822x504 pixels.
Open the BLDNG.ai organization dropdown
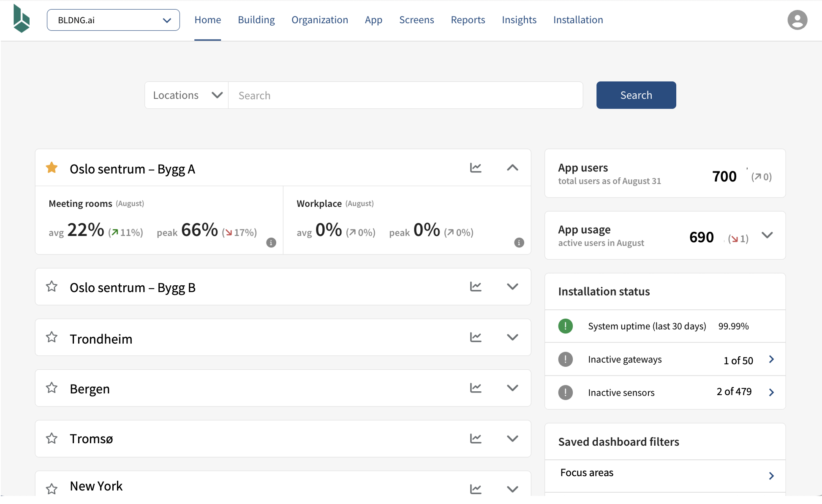click(113, 20)
